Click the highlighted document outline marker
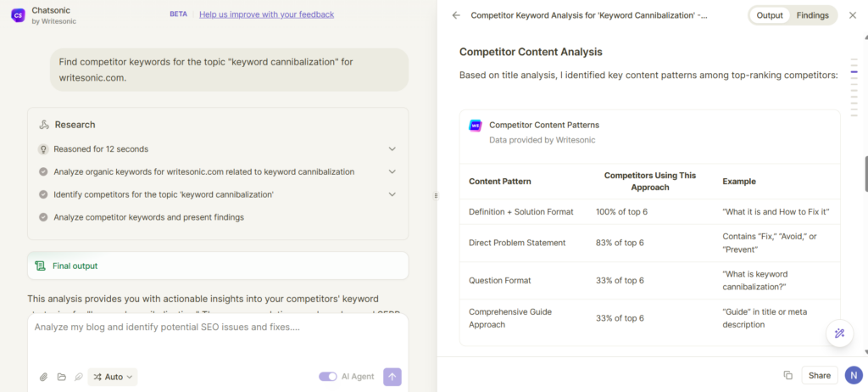The height and width of the screenshot is (392, 868). click(x=854, y=72)
